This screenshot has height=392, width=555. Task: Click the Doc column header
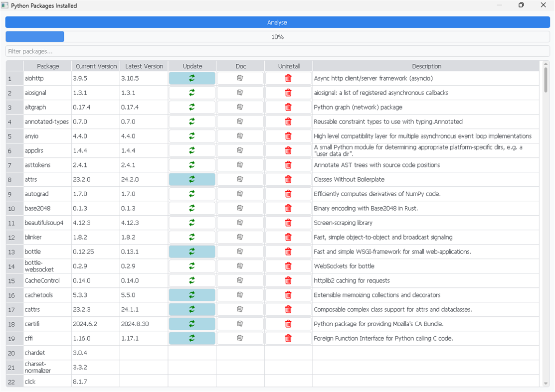(240, 66)
